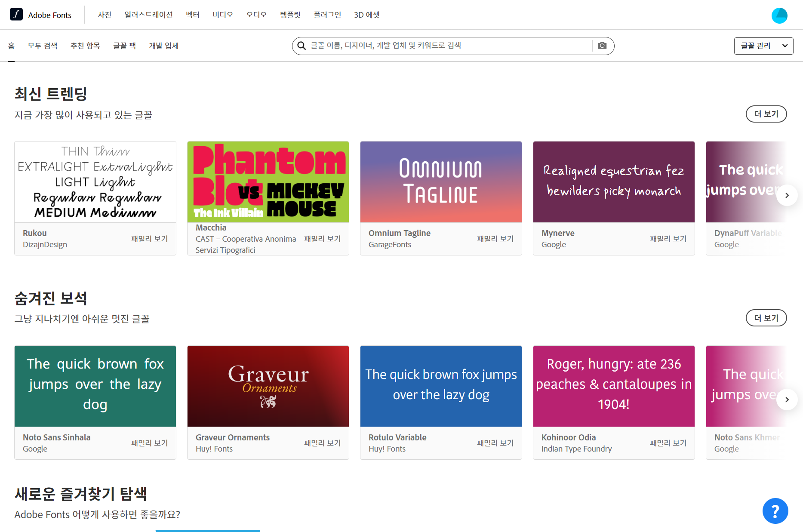Click the Mynerve font name
The height and width of the screenshot is (532, 803).
pos(558,233)
